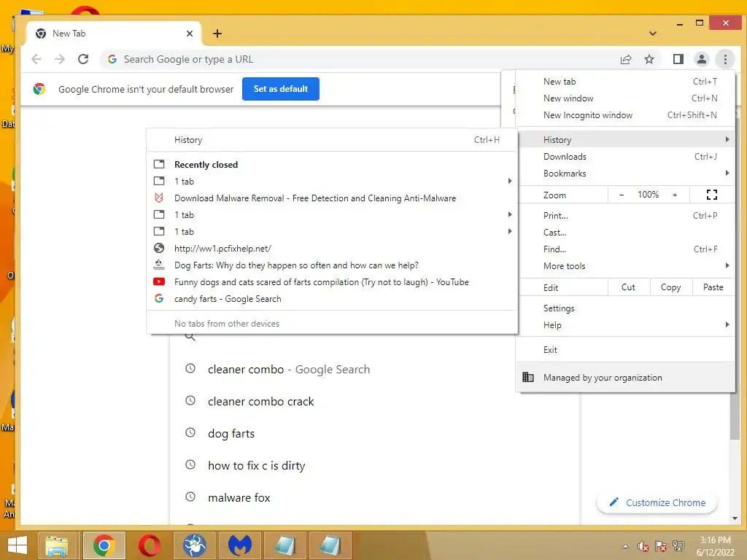This screenshot has height=560, width=747.
Task: Open the tab search chevron
Action: click(653, 34)
